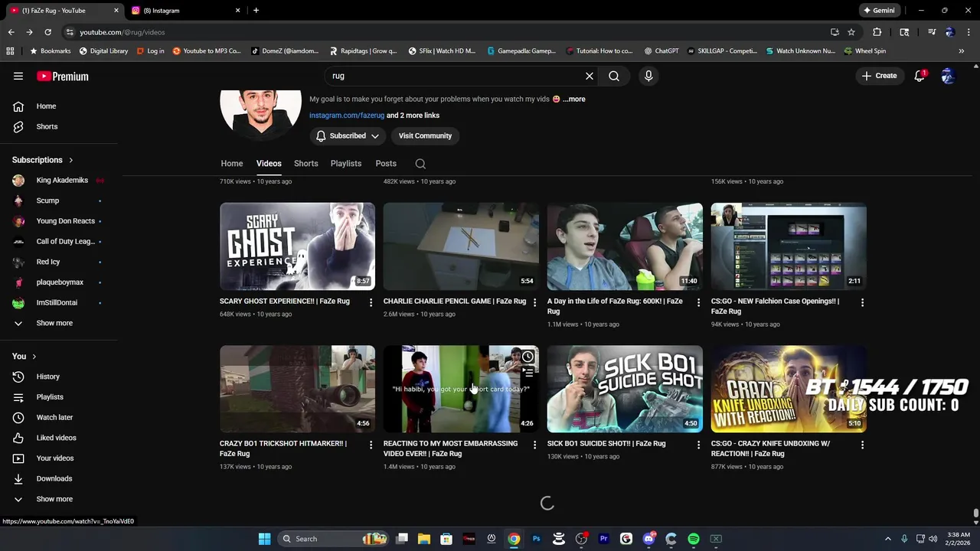The width and height of the screenshot is (980, 551).
Task: Click the YouTube Premium logo
Action: click(x=63, y=76)
